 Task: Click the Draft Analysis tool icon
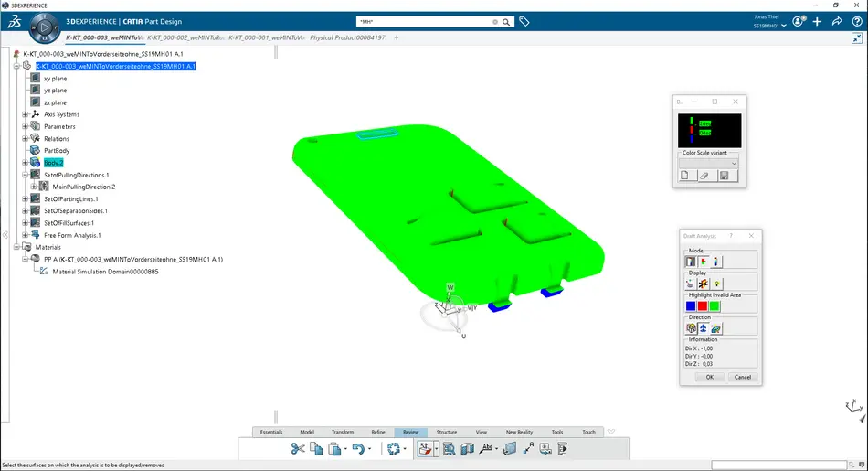(x=426, y=449)
